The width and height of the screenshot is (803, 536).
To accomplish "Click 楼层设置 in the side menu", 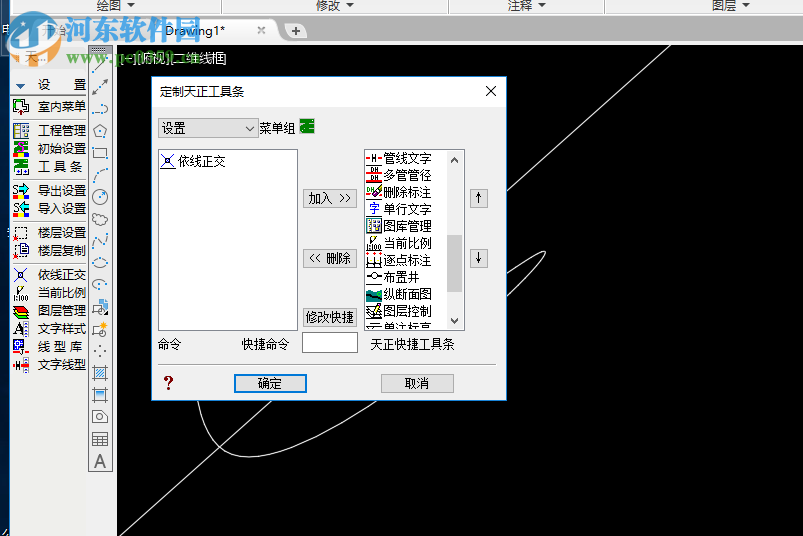I will [49, 232].
